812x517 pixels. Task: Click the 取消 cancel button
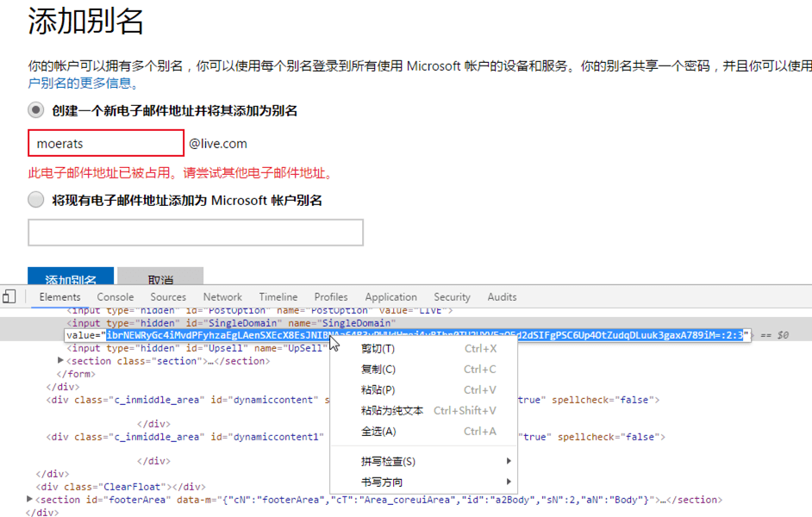160,277
